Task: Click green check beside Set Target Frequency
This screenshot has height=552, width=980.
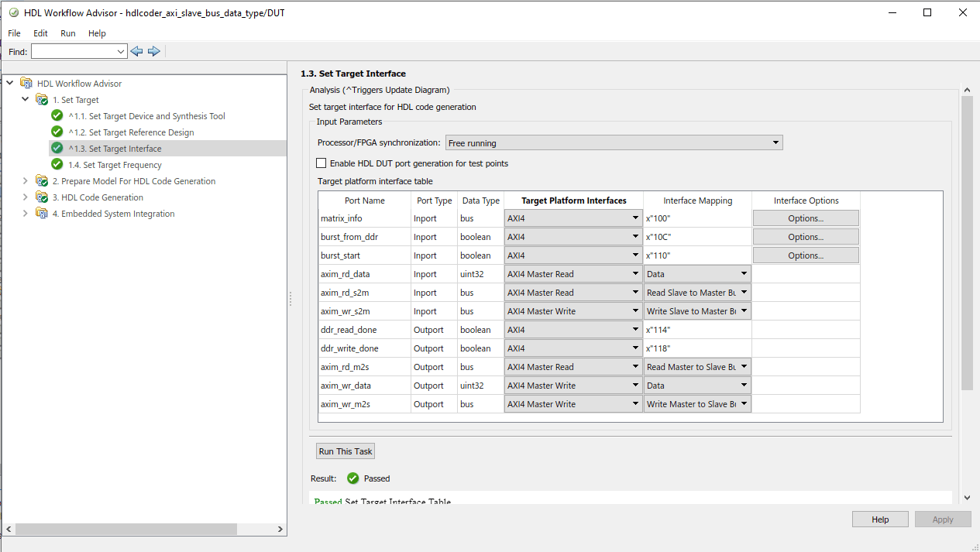Action: 57,164
